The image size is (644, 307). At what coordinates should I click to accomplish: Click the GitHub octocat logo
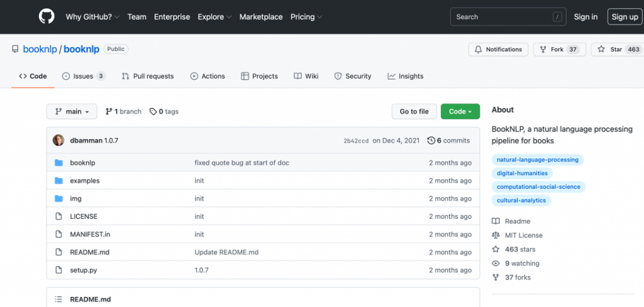click(x=47, y=17)
